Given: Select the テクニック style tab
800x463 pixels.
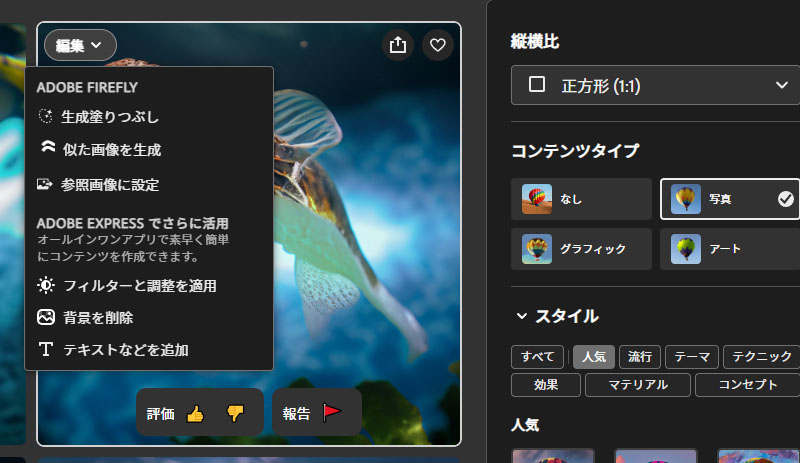Looking at the screenshot, I should tap(762, 357).
